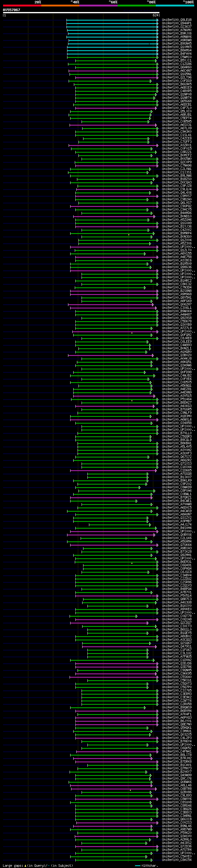Select label UniRef100_C0V2S3
The image size is (197, 868).
pos(177,822)
